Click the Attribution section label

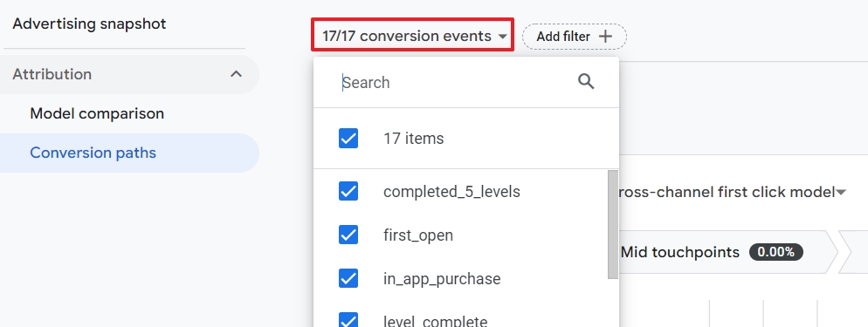coord(52,74)
